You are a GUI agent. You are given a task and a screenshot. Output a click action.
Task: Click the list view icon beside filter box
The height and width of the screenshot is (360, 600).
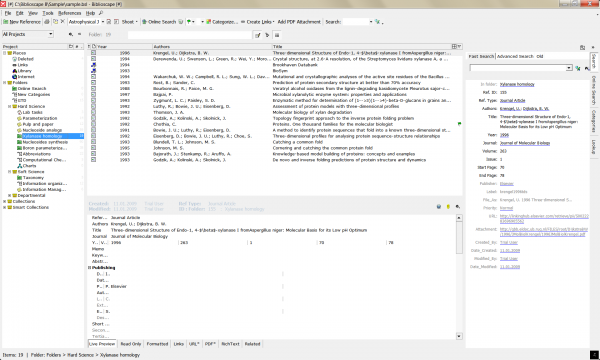click(x=277, y=35)
